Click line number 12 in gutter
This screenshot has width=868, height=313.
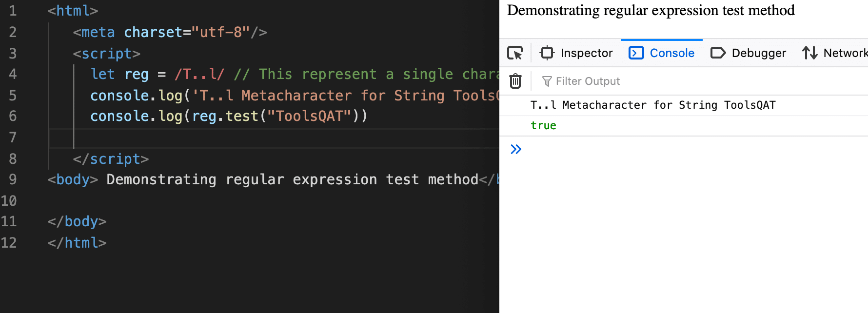tap(9, 243)
